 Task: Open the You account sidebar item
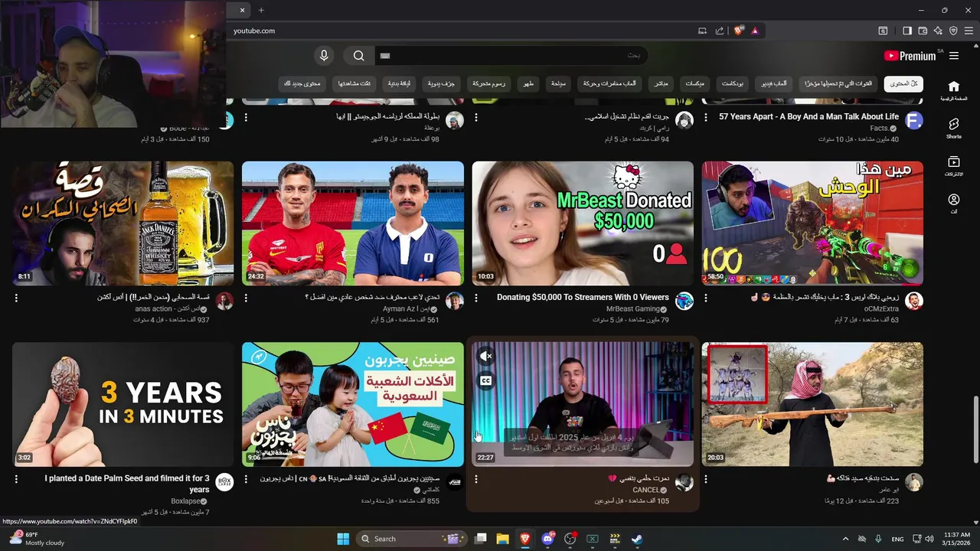click(953, 204)
